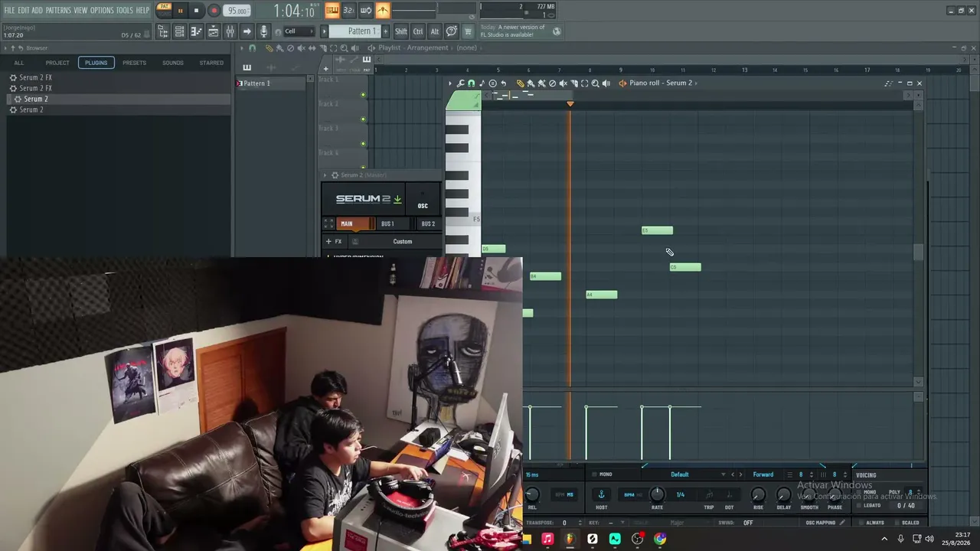The width and height of the screenshot is (980, 551).
Task: Enable the LEGATO voicing checkbox
Action: pos(859,506)
